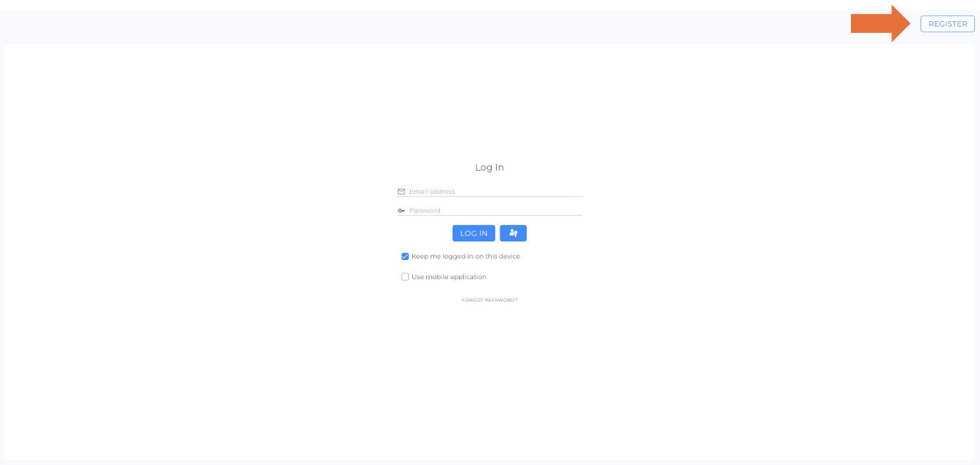Click the 'Log In' heading text
Screen dimensions: 980x465
(x=489, y=168)
